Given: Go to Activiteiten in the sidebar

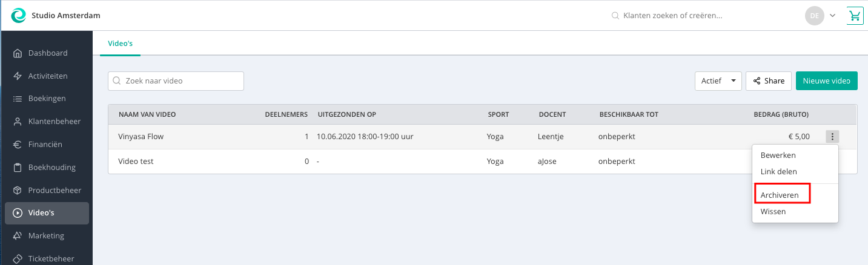Looking at the screenshot, I should coord(47,76).
